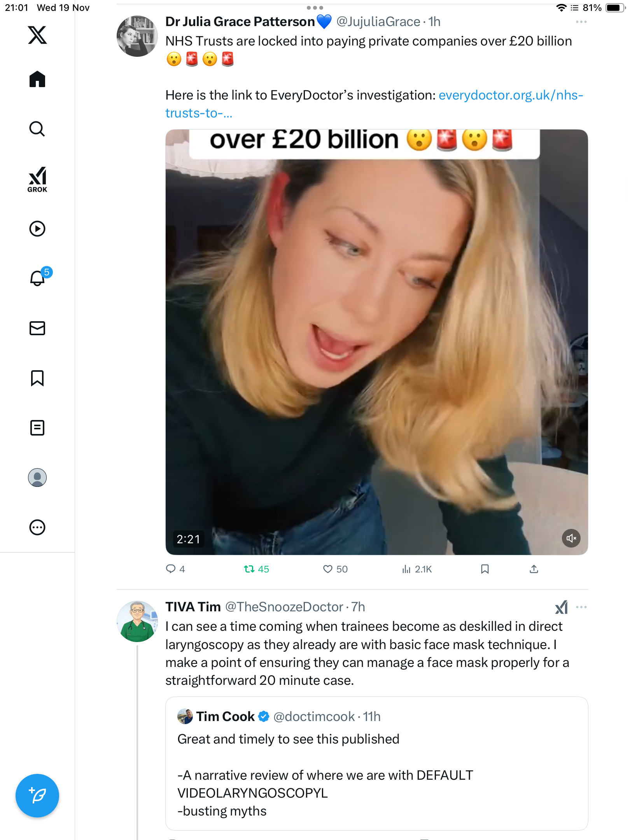Open the Bookmarks sidebar icon
This screenshot has height=840, width=630.
(37, 378)
